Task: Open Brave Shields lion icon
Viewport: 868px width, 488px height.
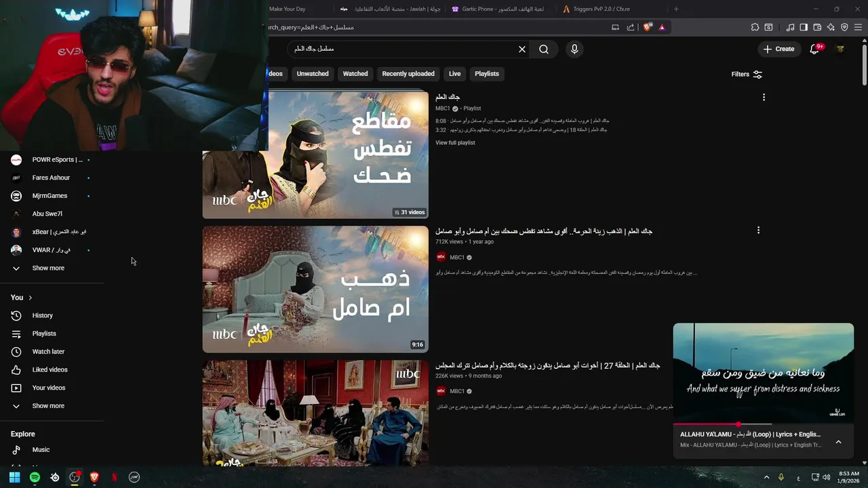Action: 648,27
